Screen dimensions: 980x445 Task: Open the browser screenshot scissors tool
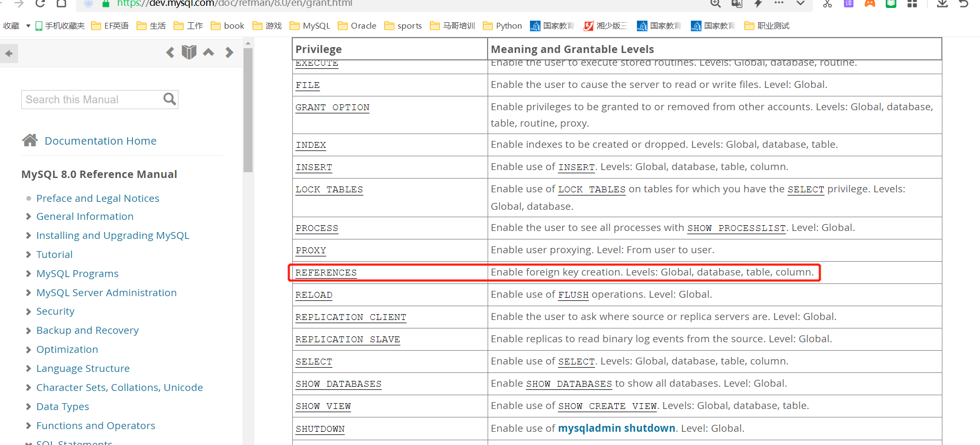[827, 3]
